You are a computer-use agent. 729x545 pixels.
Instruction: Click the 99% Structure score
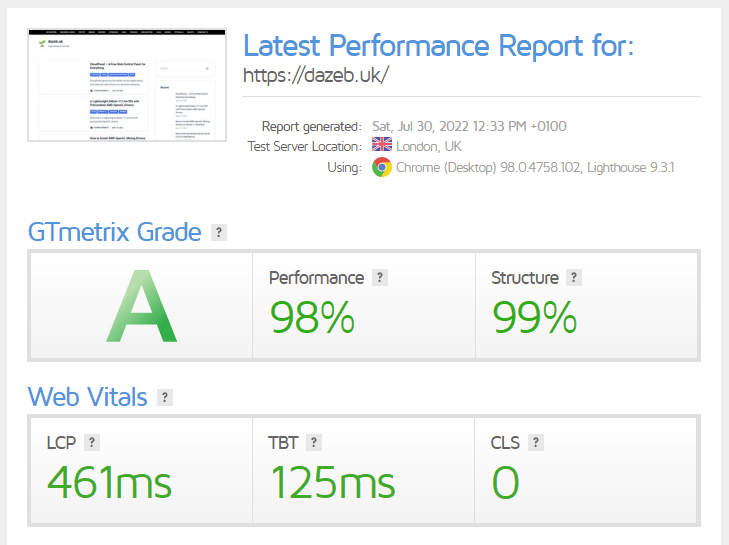pos(535,317)
